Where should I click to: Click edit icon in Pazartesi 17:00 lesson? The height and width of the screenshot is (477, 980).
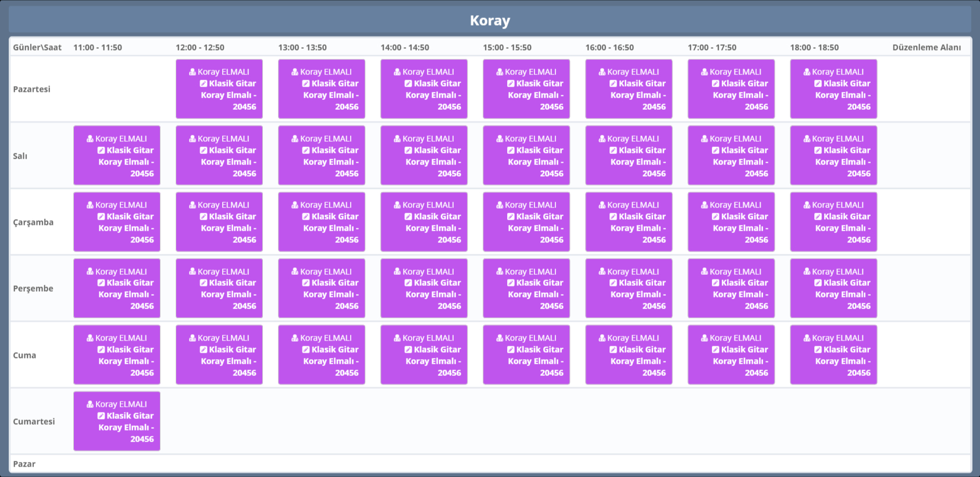point(715,84)
